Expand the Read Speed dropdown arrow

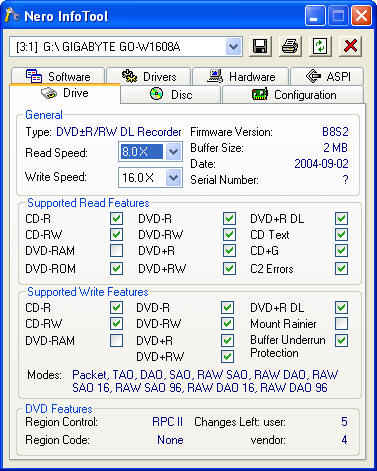(173, 152)
